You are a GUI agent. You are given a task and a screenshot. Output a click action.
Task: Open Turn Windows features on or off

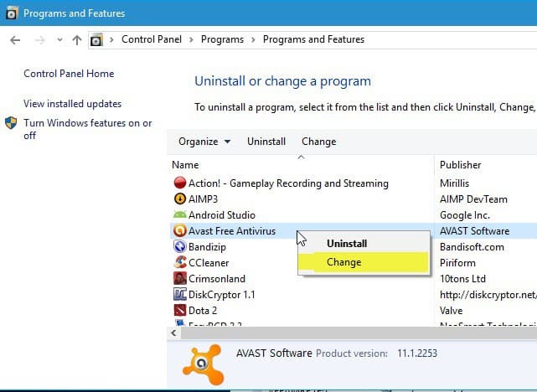88,129
